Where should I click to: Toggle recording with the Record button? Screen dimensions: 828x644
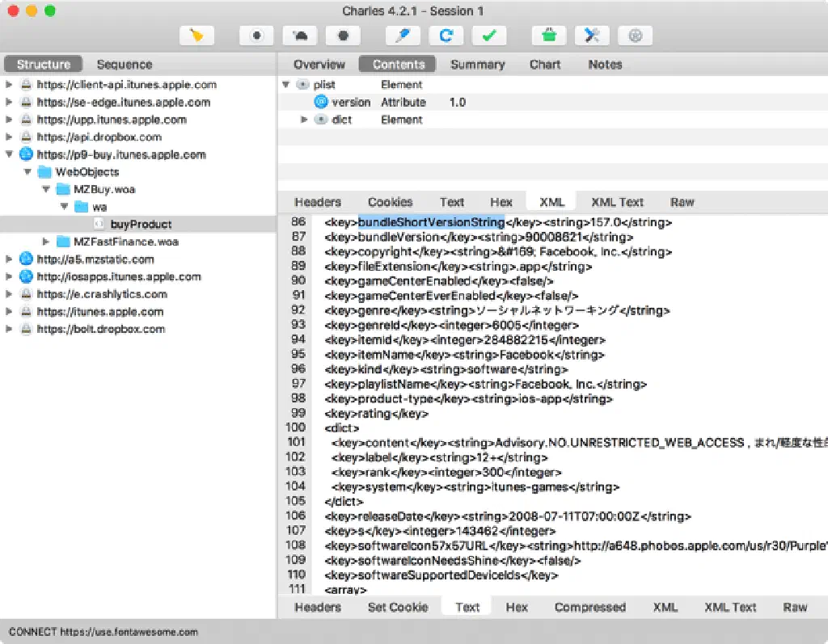(257, 36)
